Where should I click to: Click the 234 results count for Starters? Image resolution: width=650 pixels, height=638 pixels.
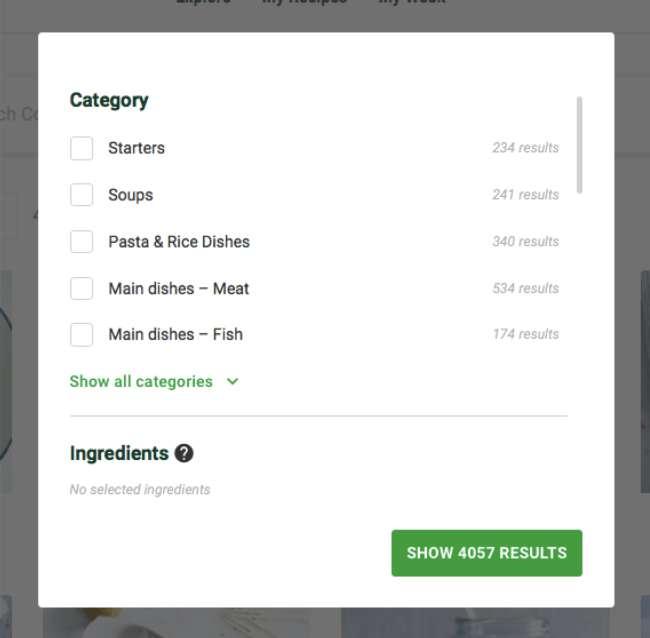pyautogui.click(x=526, y=148)
